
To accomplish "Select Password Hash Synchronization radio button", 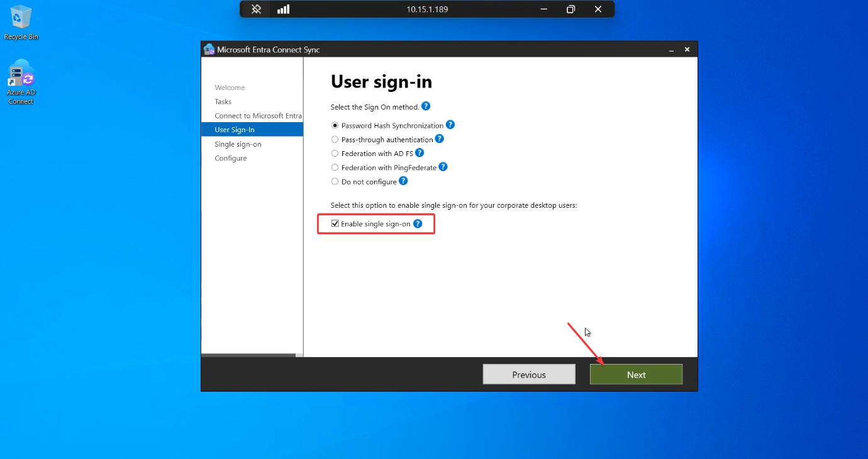I will tap(335, 125).
